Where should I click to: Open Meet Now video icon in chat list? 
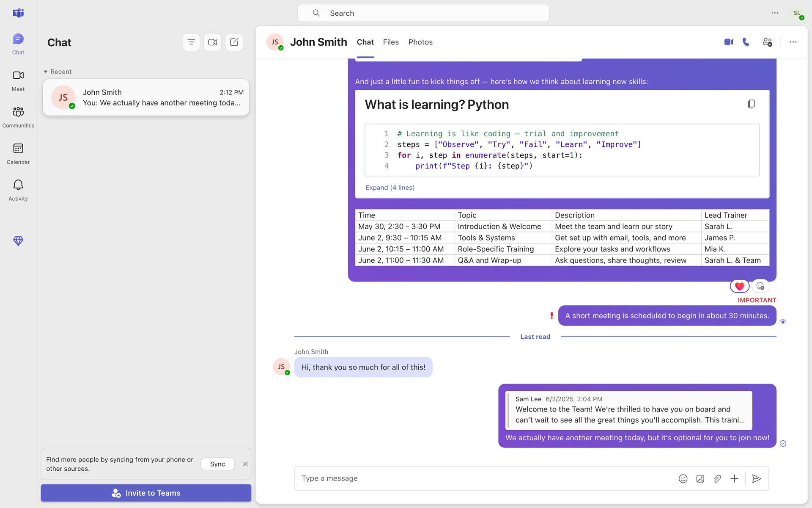click(x=213, y=42)
